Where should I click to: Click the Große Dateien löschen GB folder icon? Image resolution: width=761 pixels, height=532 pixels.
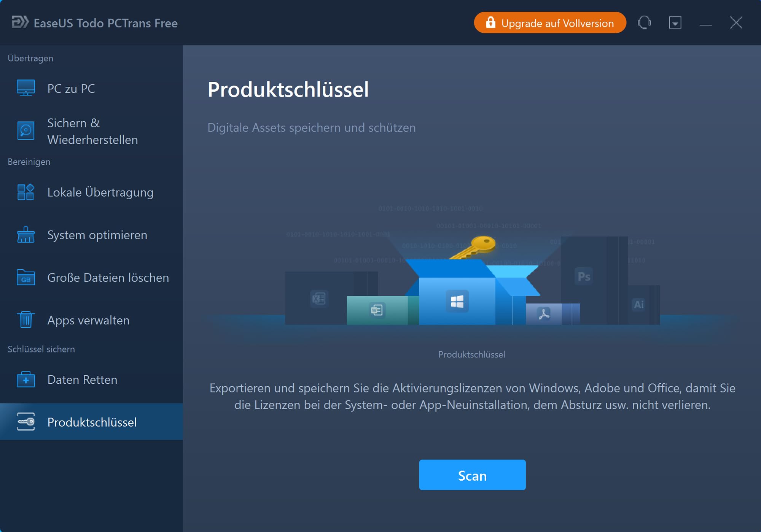26,277
